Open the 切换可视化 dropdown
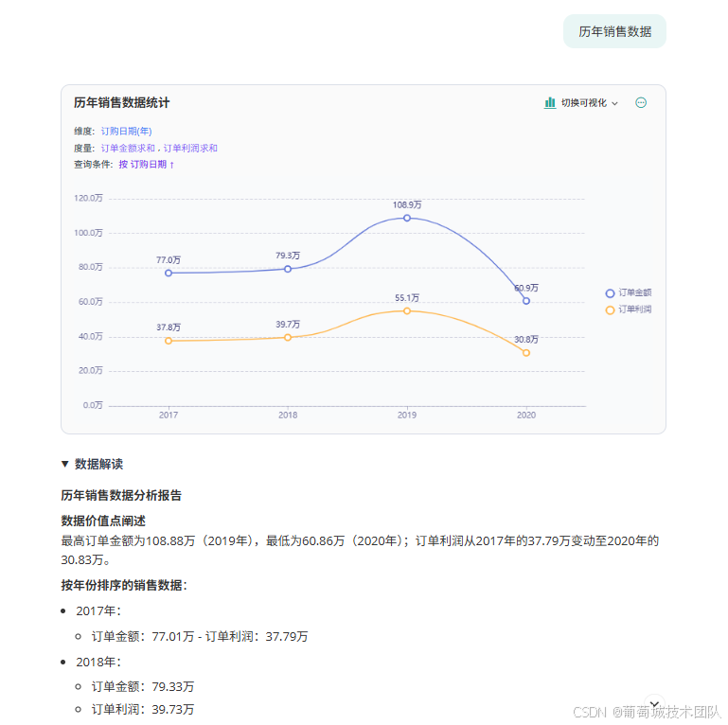Image resolution: width=728 pixels, height=725 pixels. 590,103
